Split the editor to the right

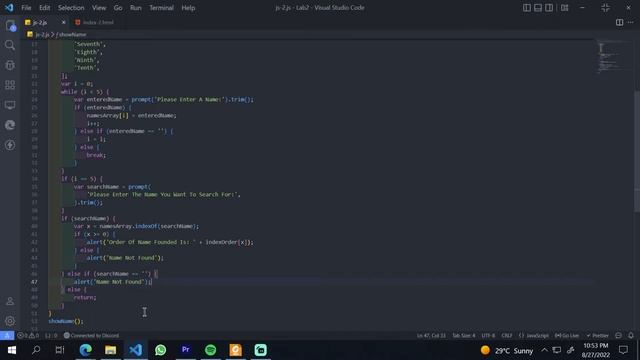620,22
